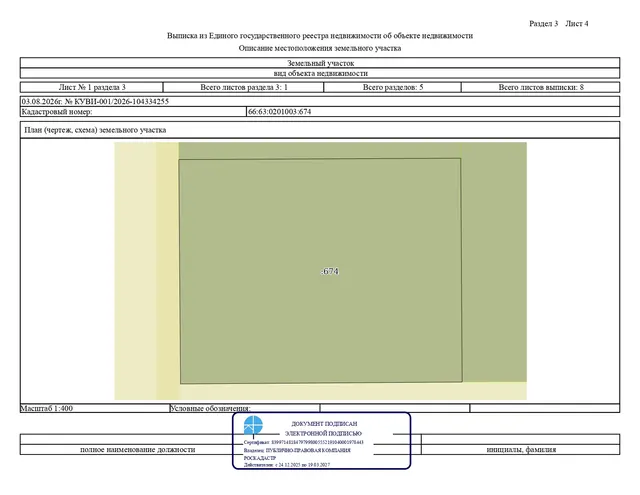Click the 'Владелец: ПУБЛИЧНО-ПРАВОВАЯ КОМПАНИЯ' line

[297, 451]
